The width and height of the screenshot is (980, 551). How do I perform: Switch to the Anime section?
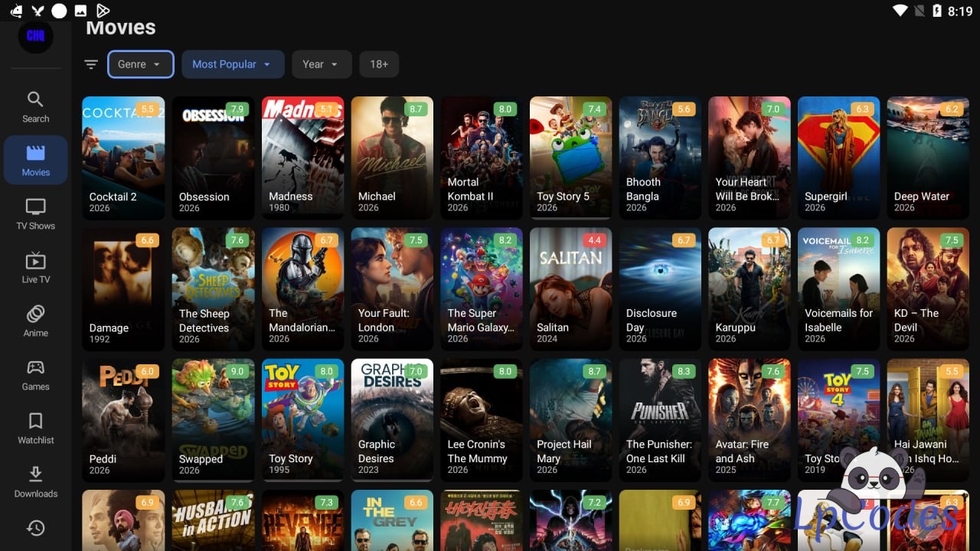point(35,321)
